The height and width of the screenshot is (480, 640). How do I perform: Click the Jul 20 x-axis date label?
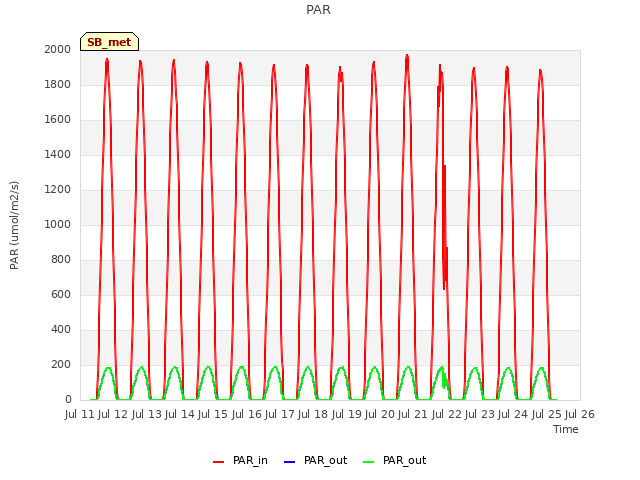(380, 414)
